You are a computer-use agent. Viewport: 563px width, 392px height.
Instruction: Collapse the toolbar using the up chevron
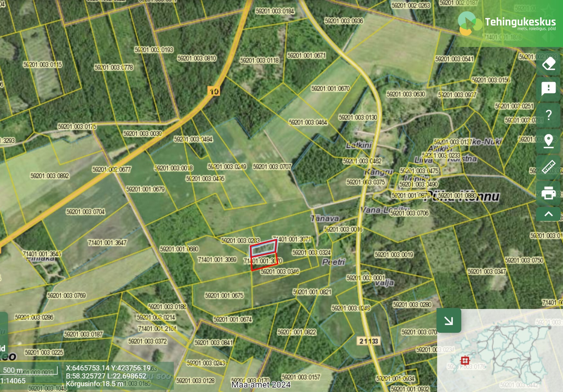coord(549,214)
